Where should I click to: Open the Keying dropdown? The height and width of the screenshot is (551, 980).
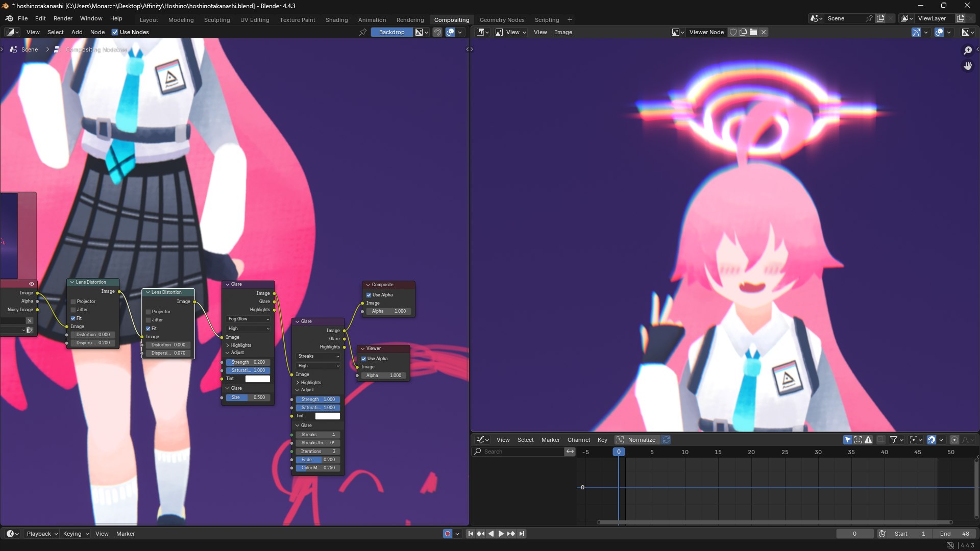coord(76,534)
